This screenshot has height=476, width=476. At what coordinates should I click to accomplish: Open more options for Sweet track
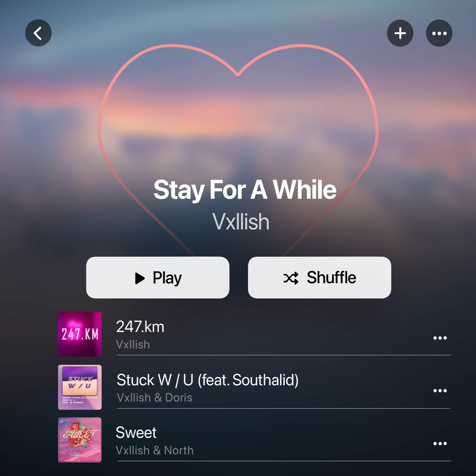440,443
